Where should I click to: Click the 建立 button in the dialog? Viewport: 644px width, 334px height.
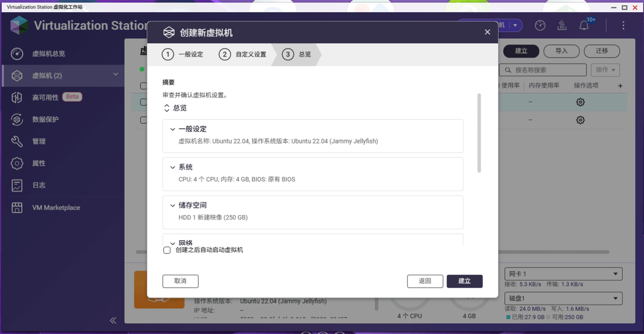pyautogui.click(x=465, y=281)
